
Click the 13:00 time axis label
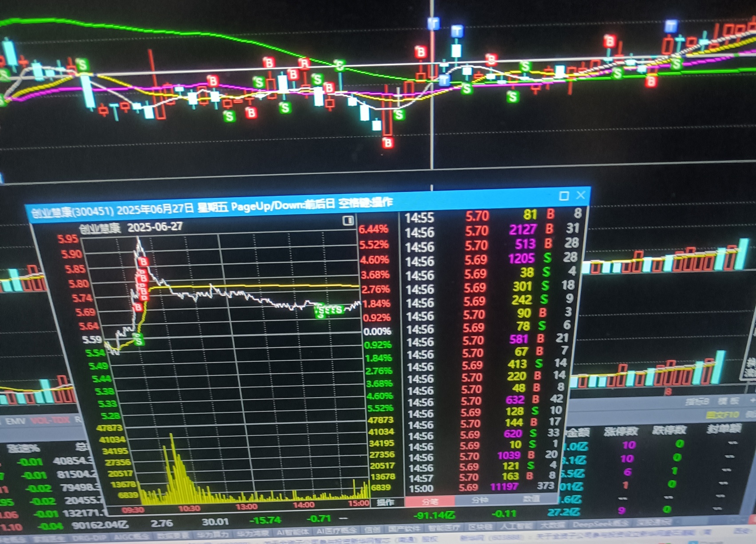click(x=247, y=507)
